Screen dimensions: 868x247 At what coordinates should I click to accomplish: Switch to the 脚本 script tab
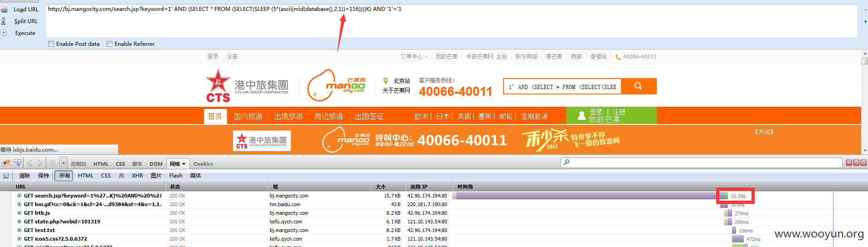click(137, 164)
